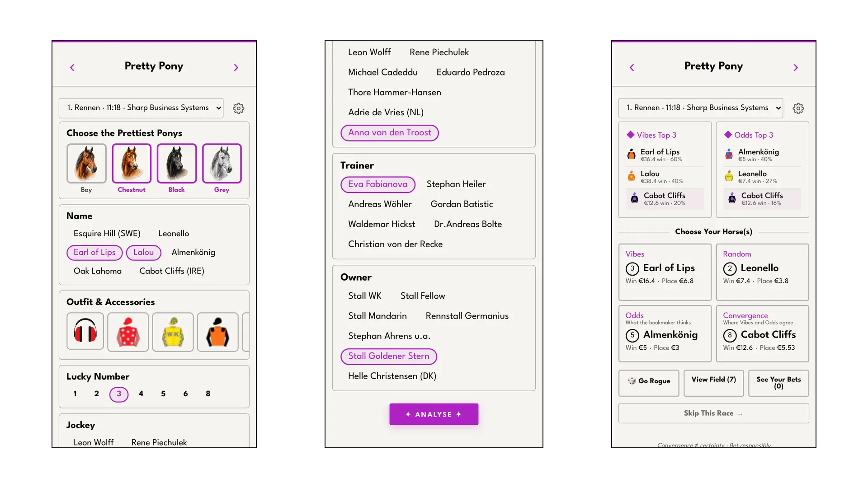This screenshot has width=868, height=488.
Task: Go back with left arrow in left screen
Action: tap(72, 67)
